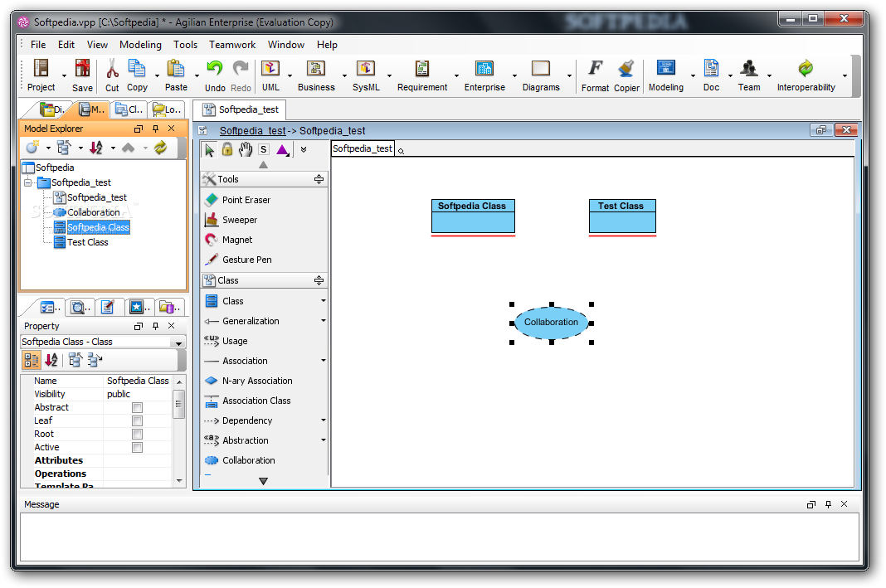Screen dimensions: 886x588
Task: Pin the Property panel
Action: [x=155, y=326]
